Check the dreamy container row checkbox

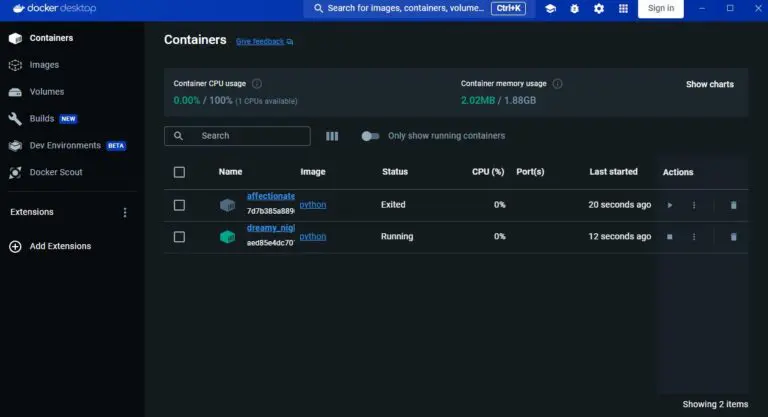coord(179,237)
